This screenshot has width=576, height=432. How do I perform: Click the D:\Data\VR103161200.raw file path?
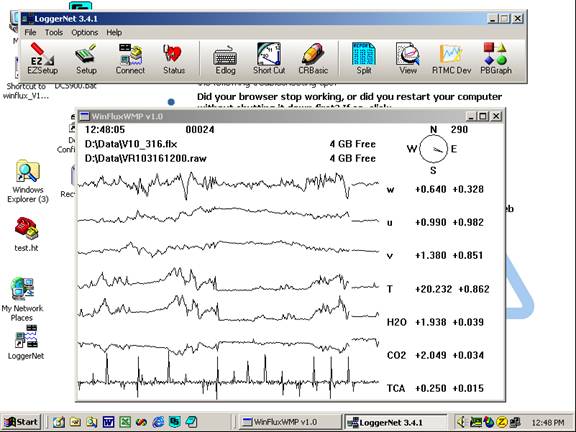click(145, 159)
